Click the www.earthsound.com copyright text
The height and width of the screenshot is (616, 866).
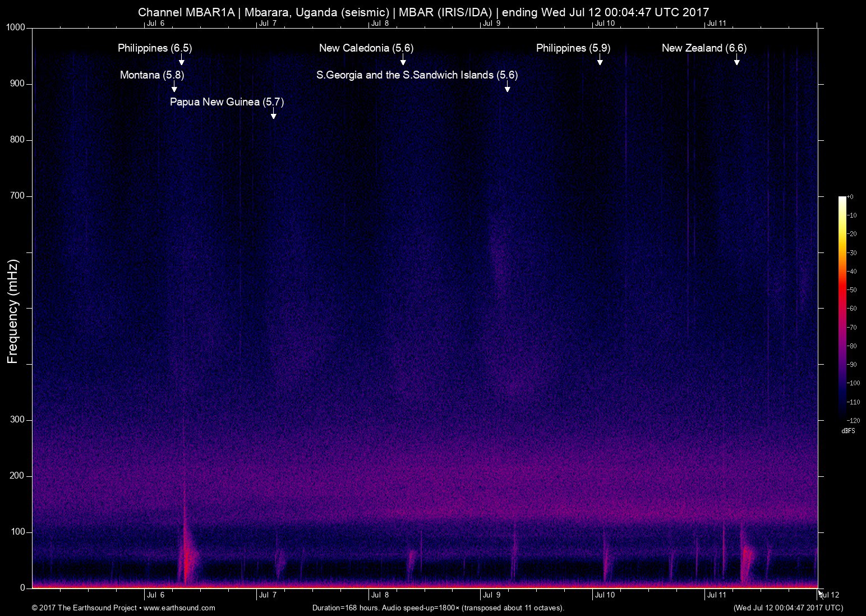[123, 608]
